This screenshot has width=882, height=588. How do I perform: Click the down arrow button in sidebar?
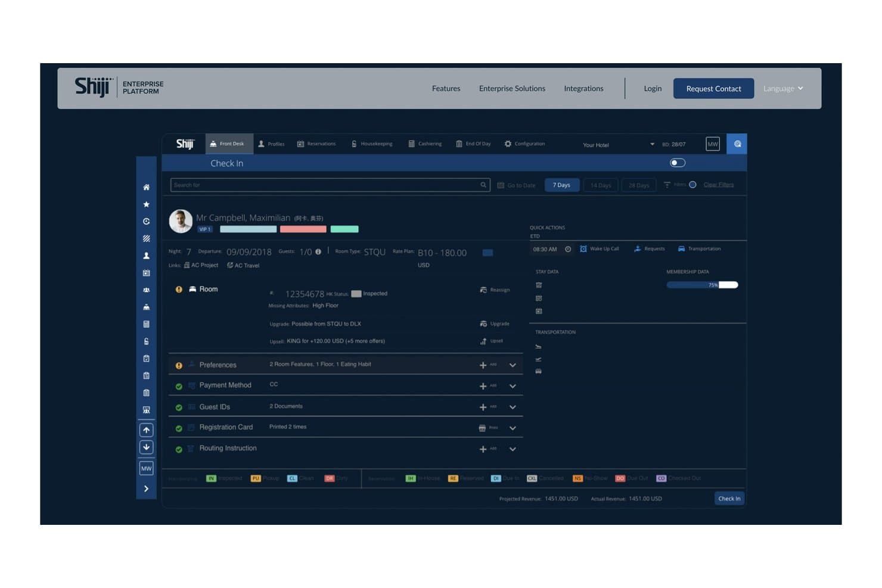(146, 447)
